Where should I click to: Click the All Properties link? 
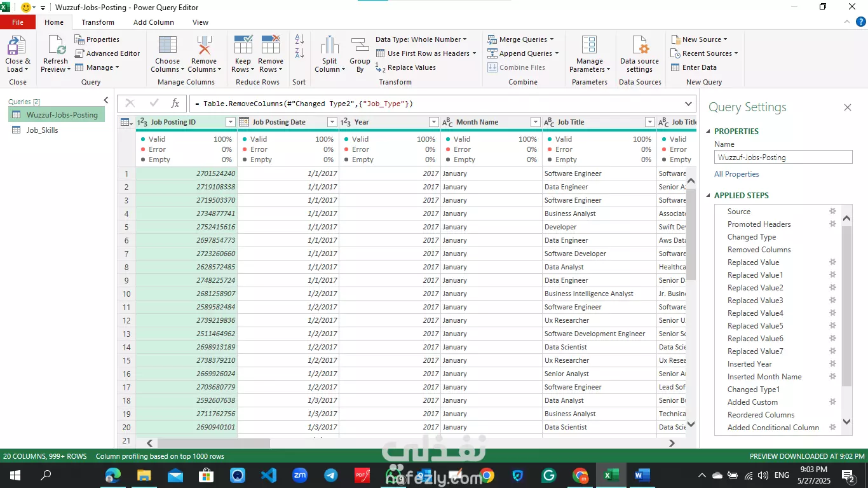[x=736, y=174]
